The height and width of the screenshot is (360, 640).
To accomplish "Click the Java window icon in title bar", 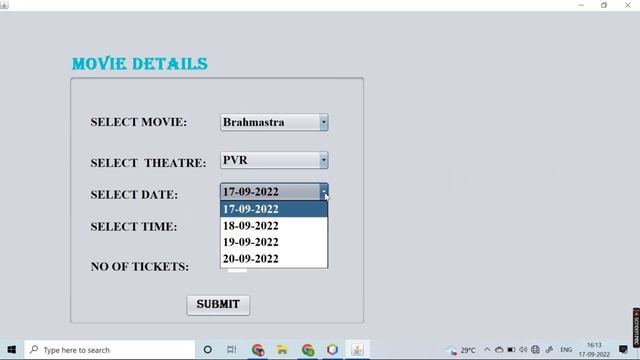I will [4, 5].
